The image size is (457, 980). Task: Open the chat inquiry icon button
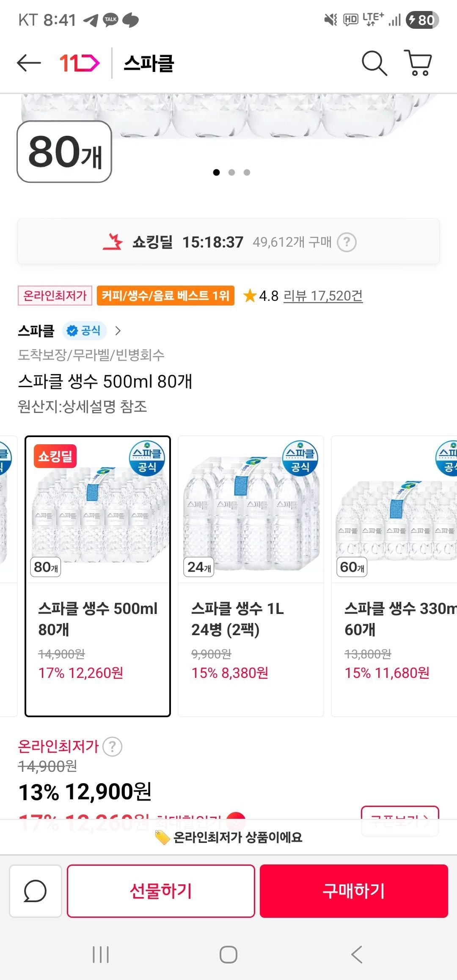[x=36, y=891]
